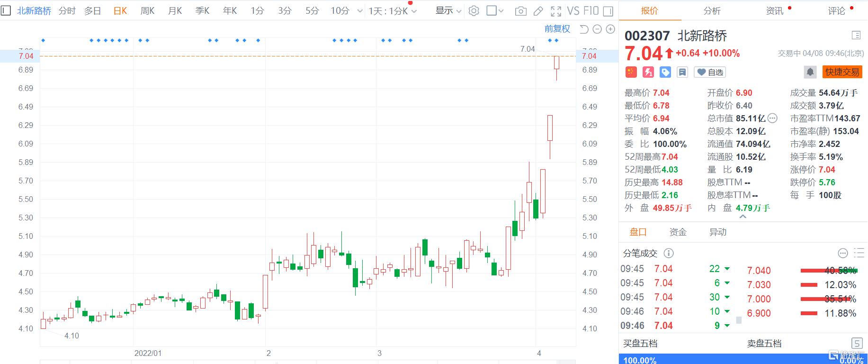Toggle 自选 watchlist heart button
868x364 pixels.
tap(710, 72)
